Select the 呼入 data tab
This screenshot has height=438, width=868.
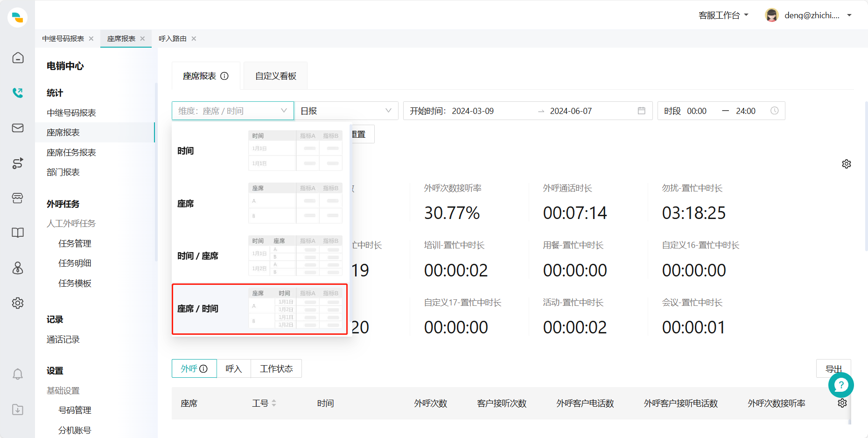pyautogui.click(x=234, y=368)
